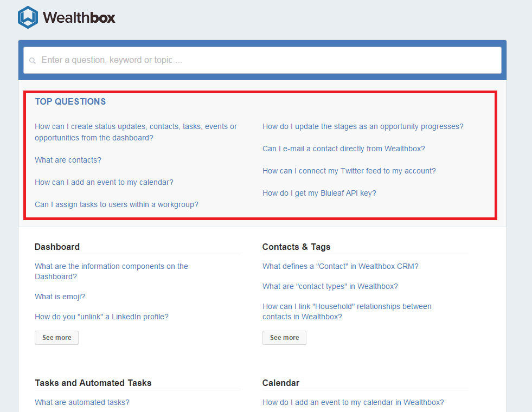Open 'How do I add an event to my calendar in Wealthbox?'

tap(353, 402)
